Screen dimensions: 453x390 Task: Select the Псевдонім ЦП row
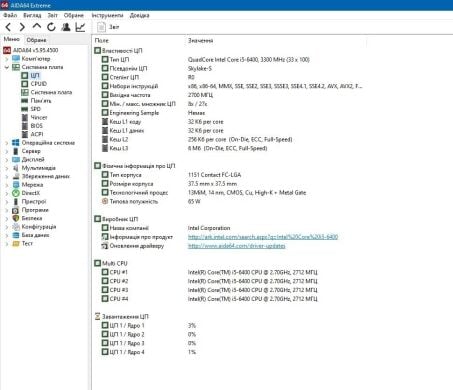(230, 68)
